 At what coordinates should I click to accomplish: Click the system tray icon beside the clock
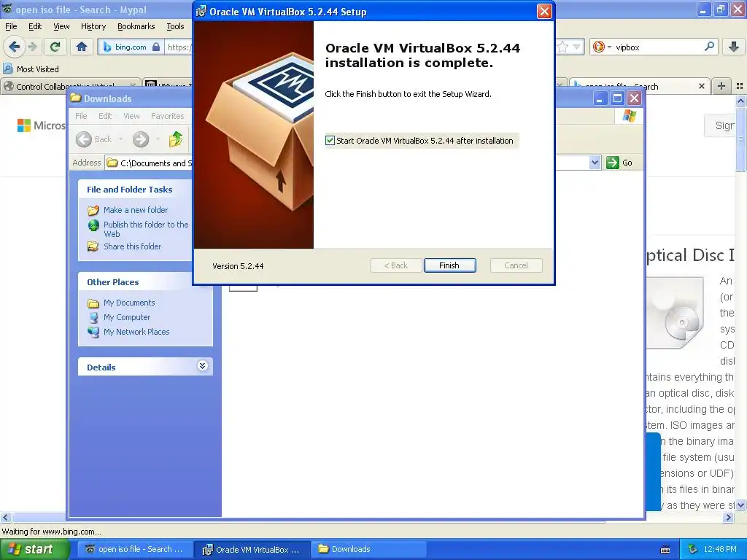pyautogui.click(x=693, y=549)
